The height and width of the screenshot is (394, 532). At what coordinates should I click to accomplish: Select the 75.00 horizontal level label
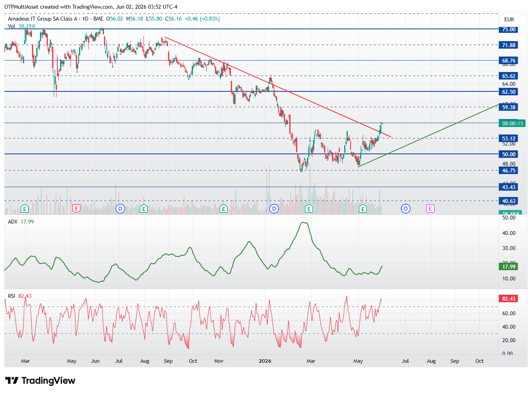[x=508, y=29]
